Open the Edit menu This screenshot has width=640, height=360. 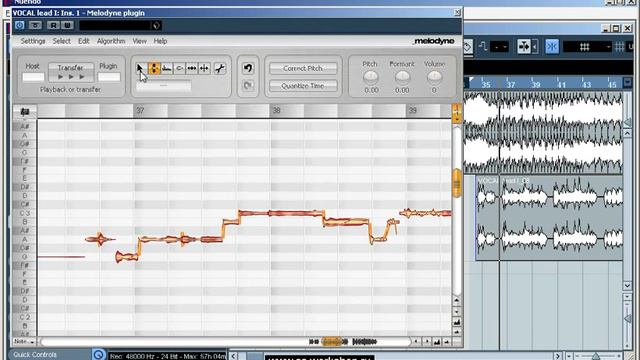[84, 41]
